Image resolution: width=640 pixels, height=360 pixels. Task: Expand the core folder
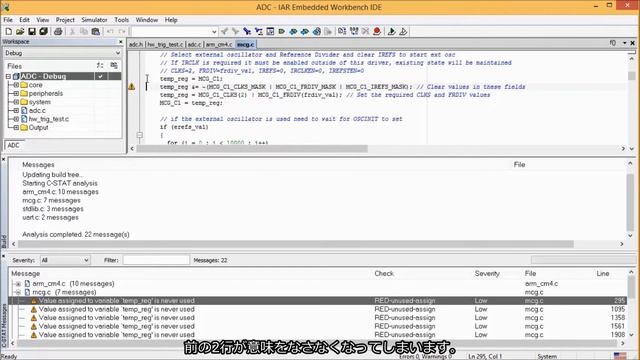(16, 85)
